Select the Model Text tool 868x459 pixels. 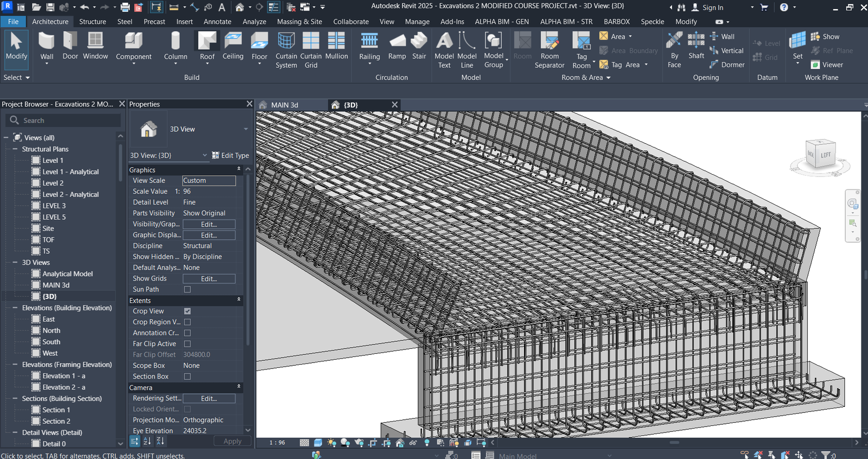coord(444,49)
